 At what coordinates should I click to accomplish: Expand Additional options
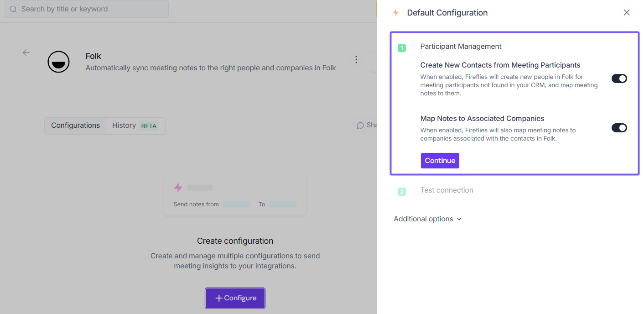[x=427, y=219]
